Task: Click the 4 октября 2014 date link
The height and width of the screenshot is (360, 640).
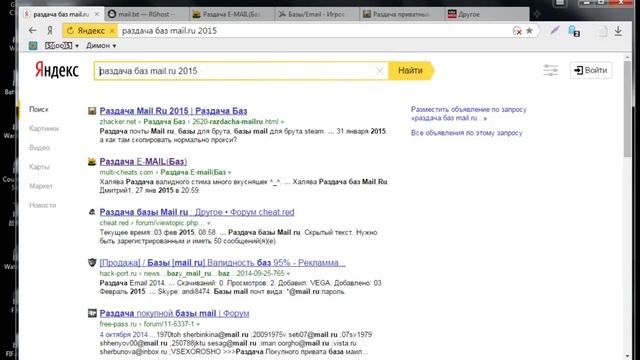Action: (124, 334)
